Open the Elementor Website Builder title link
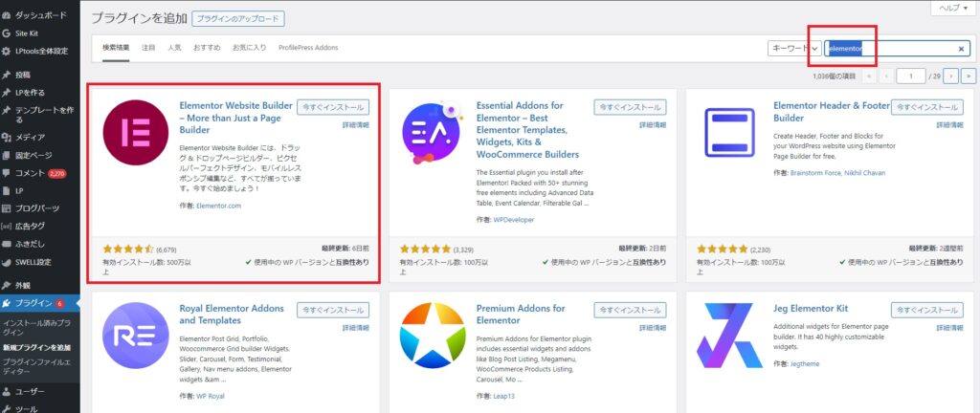 pyautogui.click(x=234, y=118)
